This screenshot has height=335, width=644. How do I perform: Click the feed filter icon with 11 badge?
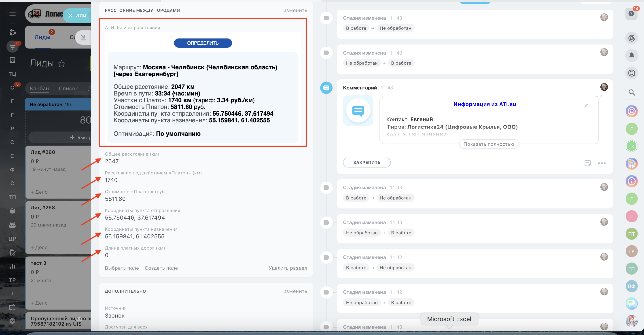[x=12, y=47]
